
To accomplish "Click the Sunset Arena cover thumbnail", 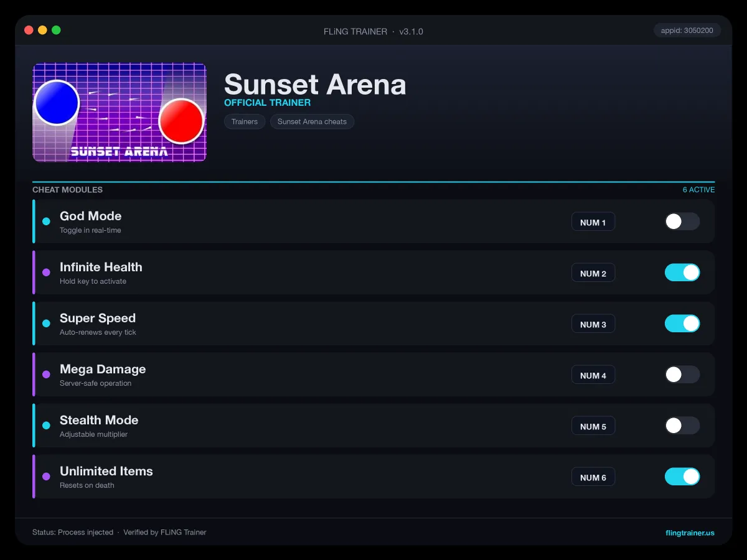I will pyautogui.click(x=120, y=113).
